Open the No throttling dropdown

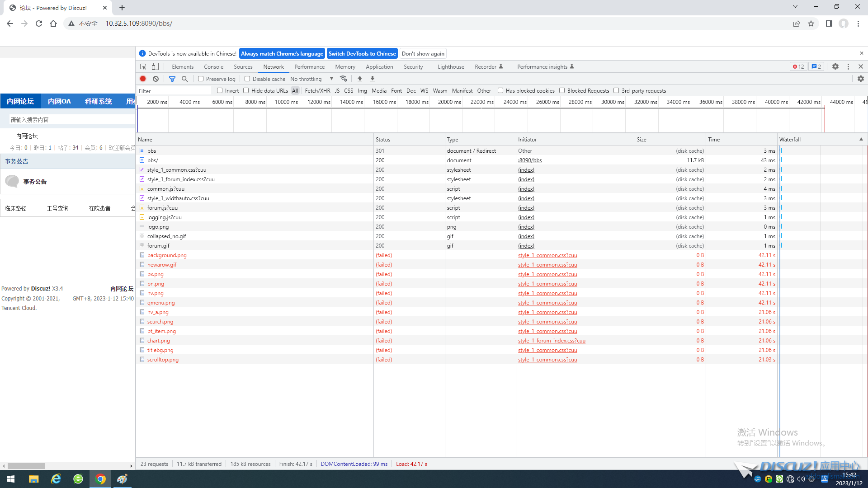point(311,79)
